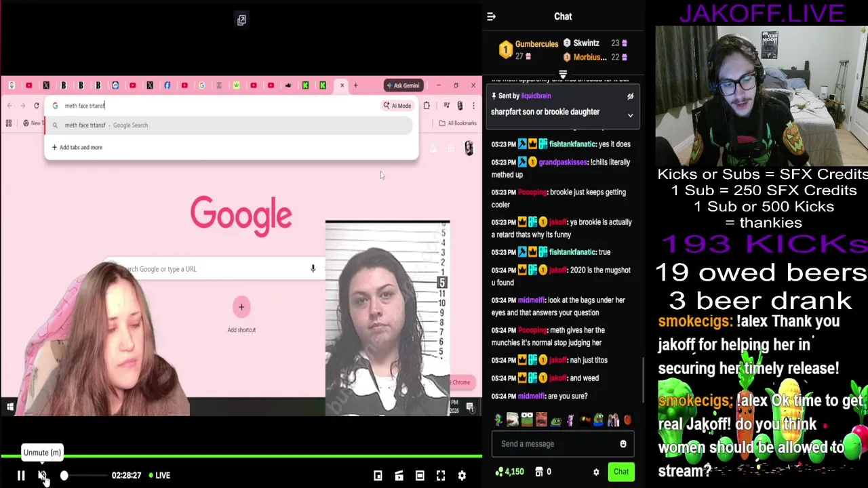This screenshot has height=488, width=868.
Task: Open Chrome apps grid in bookmarks bar
Action: click(x=9, y=123)
